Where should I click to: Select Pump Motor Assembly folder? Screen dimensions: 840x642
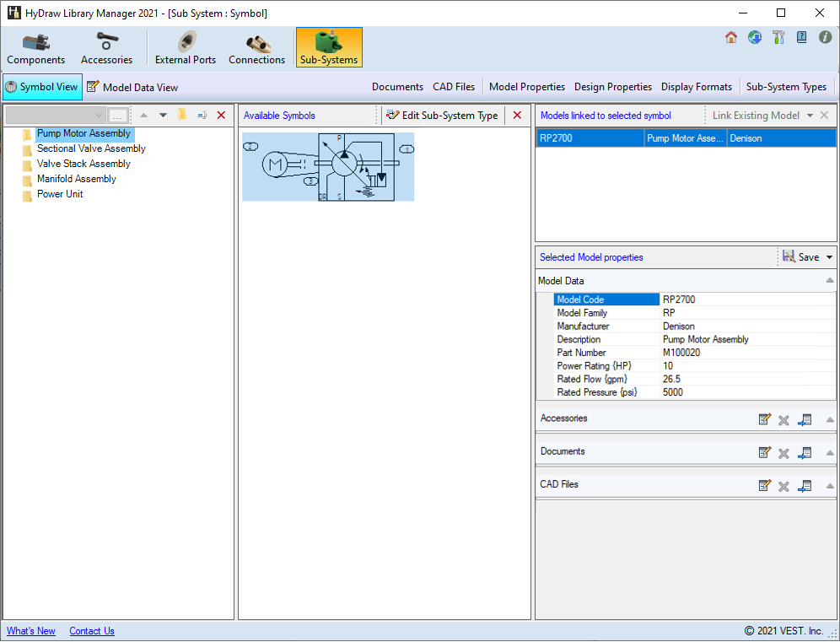tap(83, 133)
